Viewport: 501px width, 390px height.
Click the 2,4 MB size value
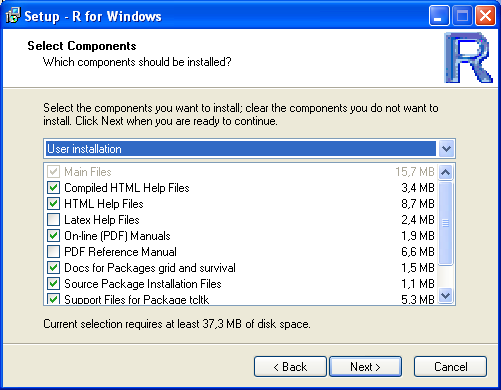click(x=418, y=220)
